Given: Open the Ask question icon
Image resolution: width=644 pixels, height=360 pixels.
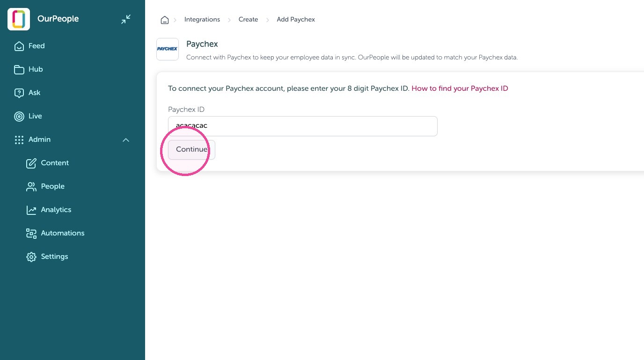Looking at the screenshot, I should coord(19,93).
